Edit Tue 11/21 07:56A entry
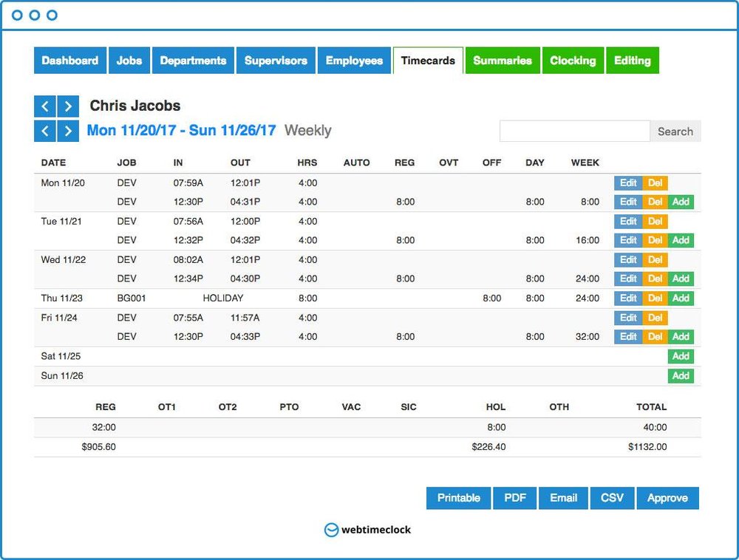 point(627,221)
